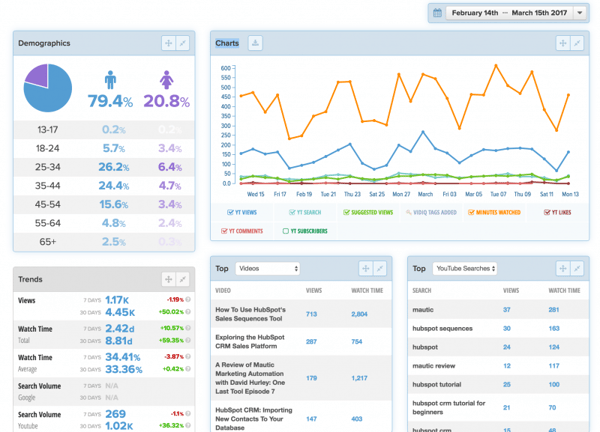Enable the YT Subscribers chart checkbox
Screen dimensions: 600x432
(x=285, y=231)
